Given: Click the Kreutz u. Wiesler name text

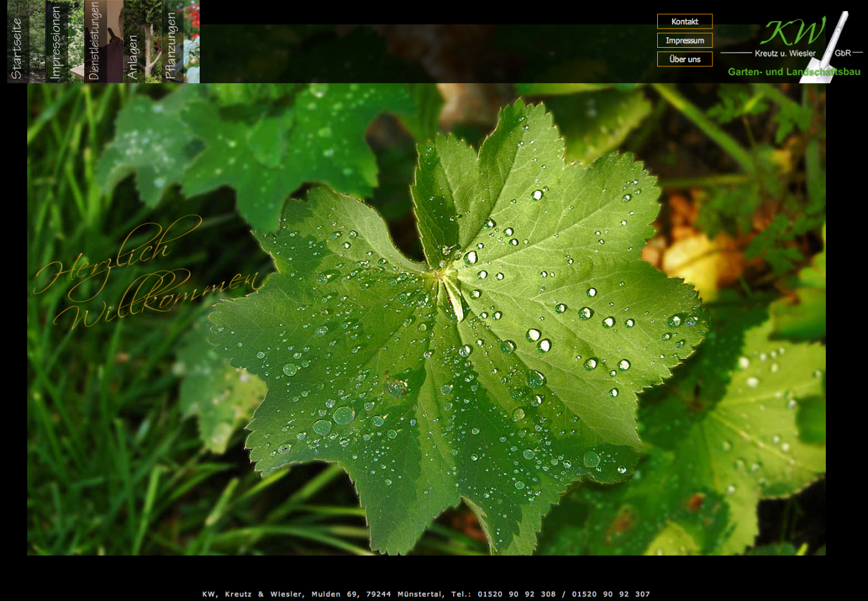Looking at the screenshot, I should pos(785,53).
